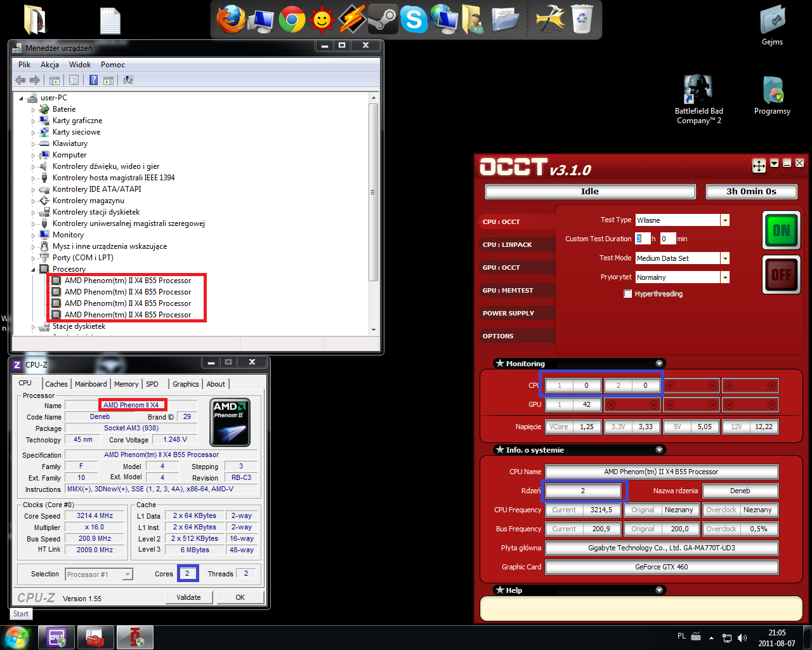Launch Steam from the dock

pyautogui.click(x=383, y=20)
